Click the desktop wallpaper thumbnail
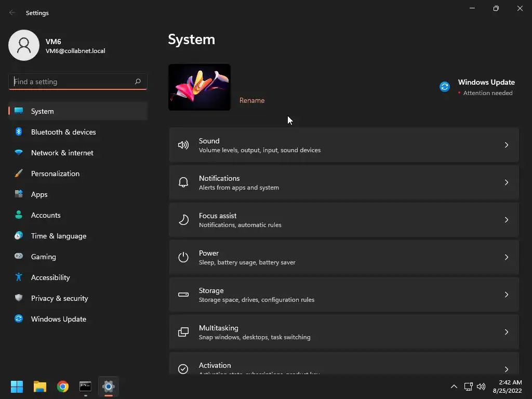The image size is (532, 399). pos(199,87)
